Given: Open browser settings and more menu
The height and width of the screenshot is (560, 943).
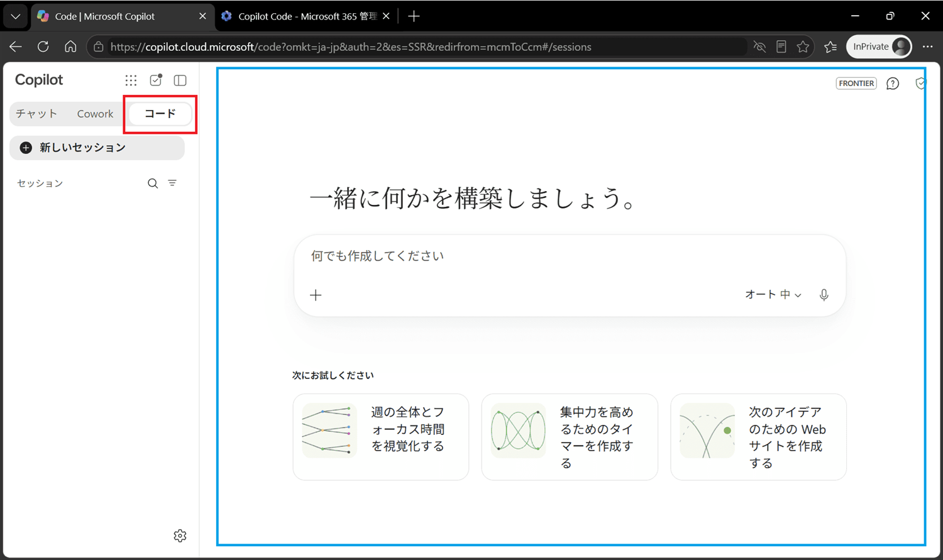Looking at the screenshot, I should point(927,47).
